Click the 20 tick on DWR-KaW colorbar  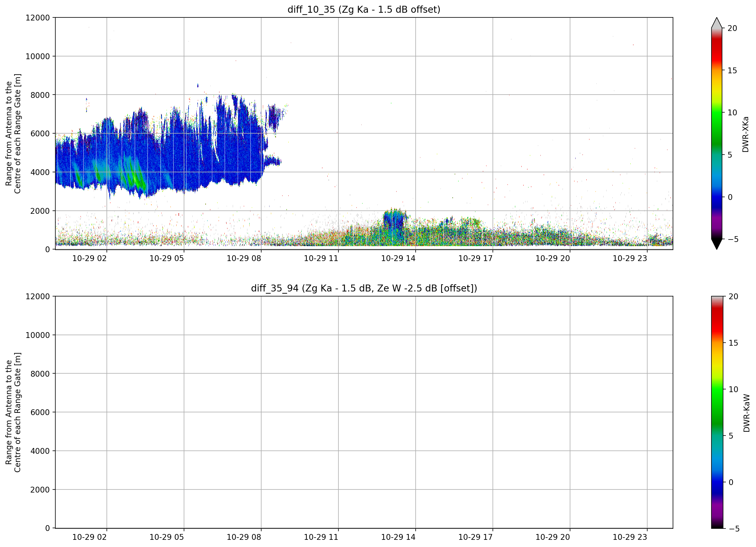point(733,296)
